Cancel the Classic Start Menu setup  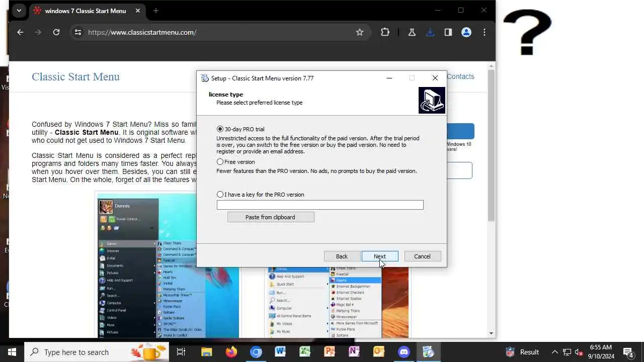(x=422, y=256)
